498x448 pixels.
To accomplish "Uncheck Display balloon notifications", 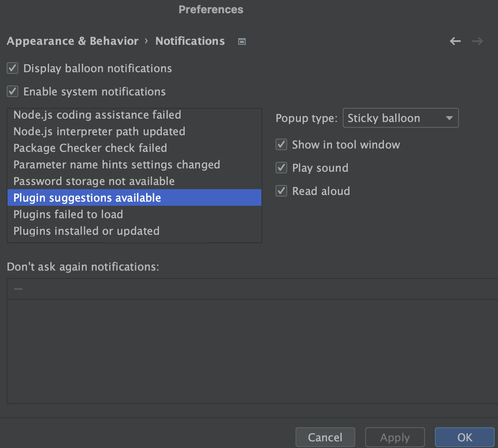I will pyautogui.click(x=12, y=68).
